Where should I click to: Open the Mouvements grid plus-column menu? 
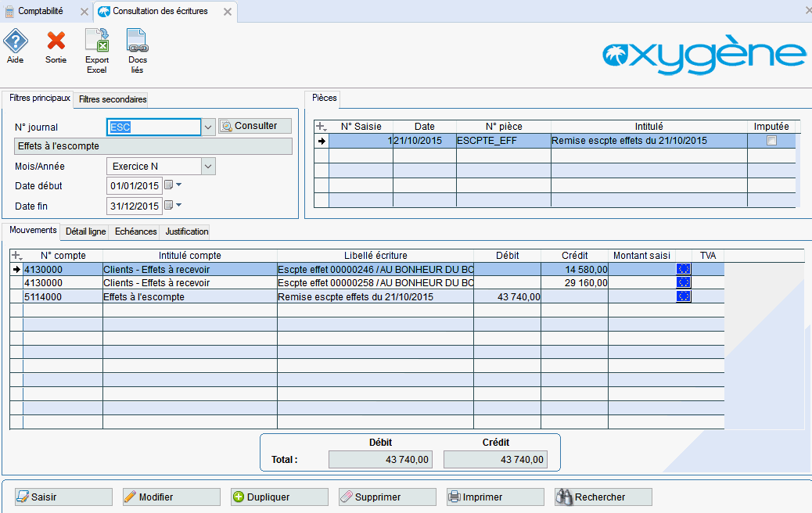coord(16,255)
